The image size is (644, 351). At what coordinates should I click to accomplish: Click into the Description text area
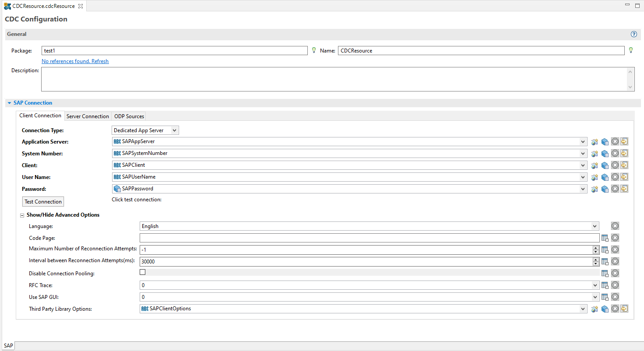(338, 79)
